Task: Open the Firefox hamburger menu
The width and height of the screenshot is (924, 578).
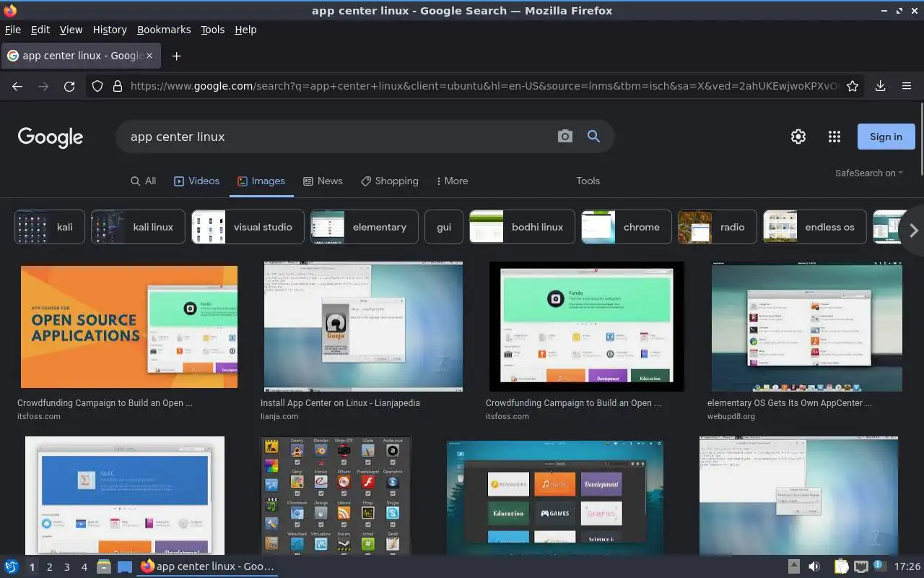Action: (x=907, y=86)
